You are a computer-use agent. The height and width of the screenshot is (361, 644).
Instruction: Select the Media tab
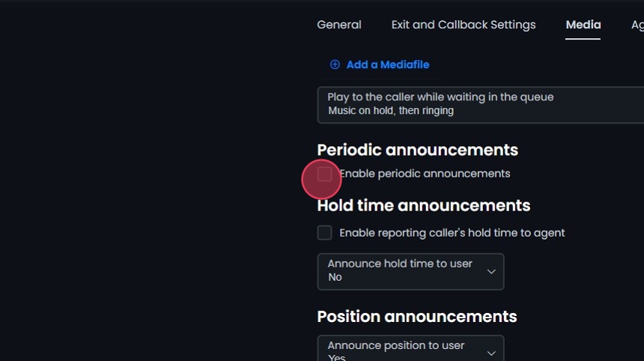tap(583, 25)
